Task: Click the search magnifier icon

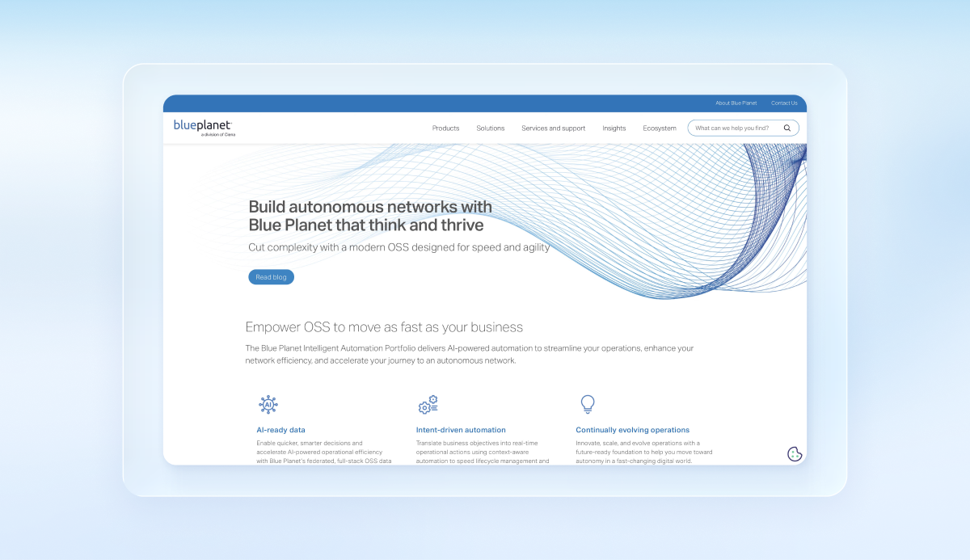Action: tap(787, 128)
